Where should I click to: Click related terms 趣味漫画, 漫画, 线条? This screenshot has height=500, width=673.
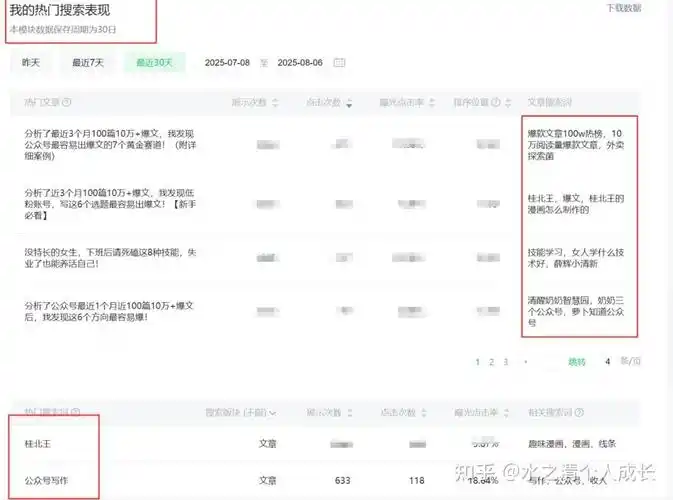(x=572, y=444)
